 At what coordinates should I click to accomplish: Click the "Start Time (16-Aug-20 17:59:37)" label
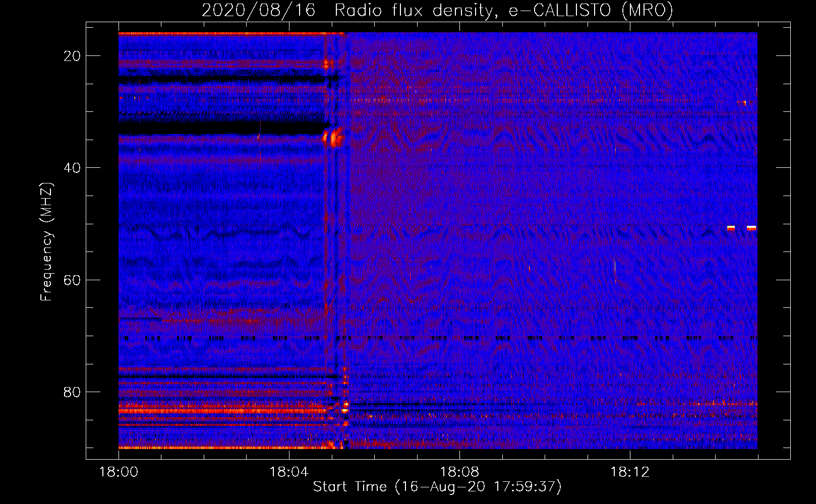(x=437, y=487)
